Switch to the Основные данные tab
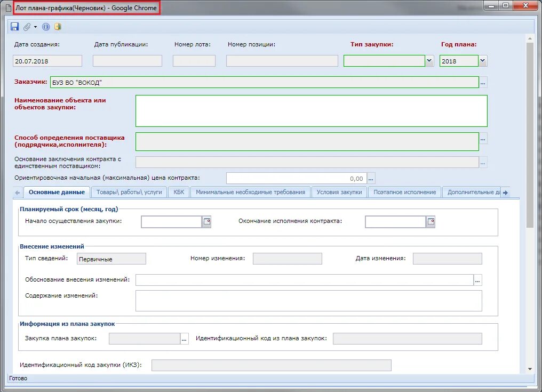The image size is (542, 392). pyautogui.click(x=57, y=192)
